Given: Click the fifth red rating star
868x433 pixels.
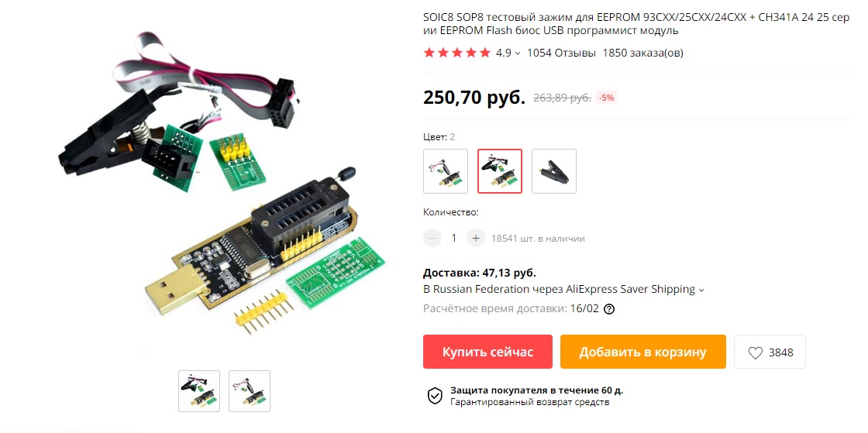Looking at the screenshot, I should (485, 53).
